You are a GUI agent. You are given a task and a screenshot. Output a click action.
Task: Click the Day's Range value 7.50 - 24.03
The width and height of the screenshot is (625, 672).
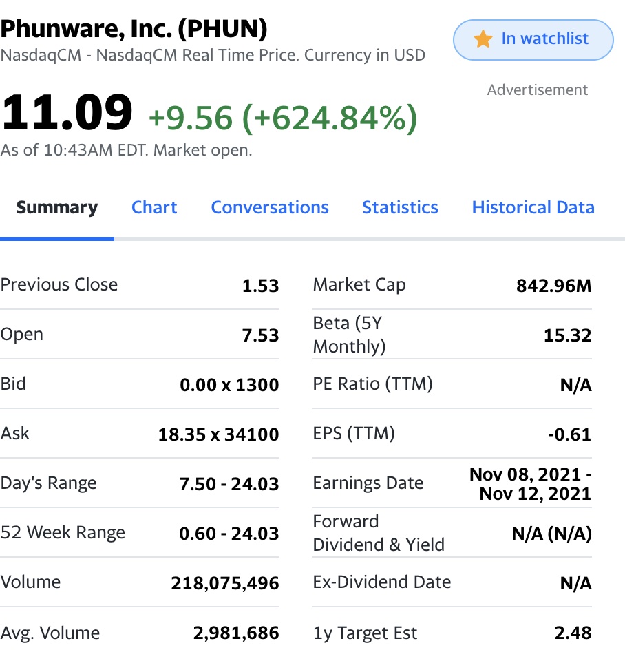pos(229,484)
